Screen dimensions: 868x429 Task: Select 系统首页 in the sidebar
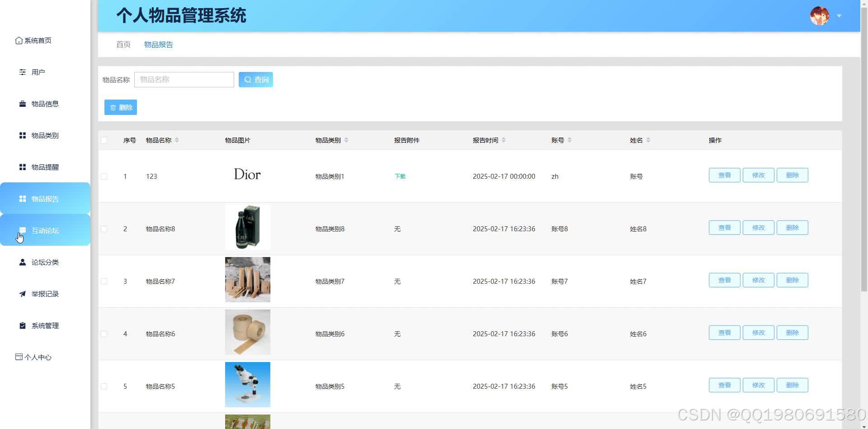[x=38, y=40]
